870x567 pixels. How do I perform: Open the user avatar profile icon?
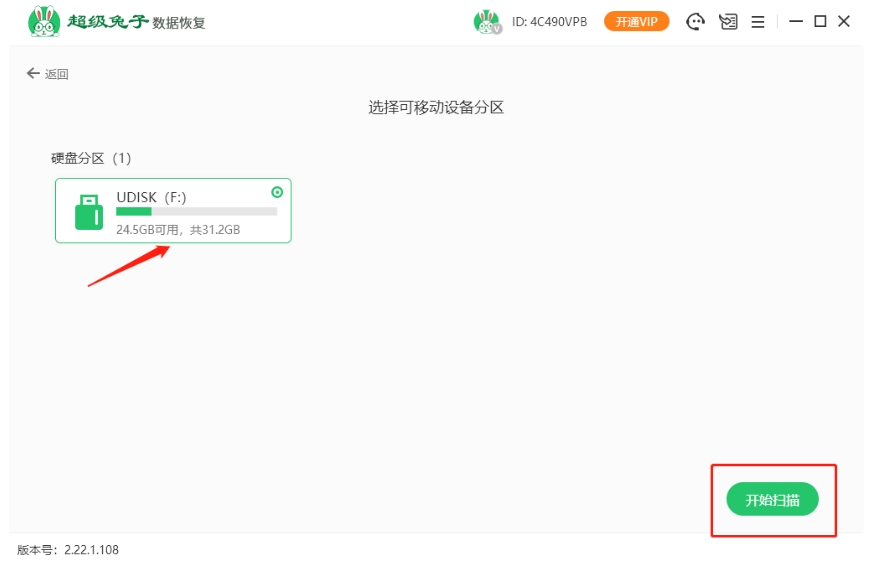(487, 22)
